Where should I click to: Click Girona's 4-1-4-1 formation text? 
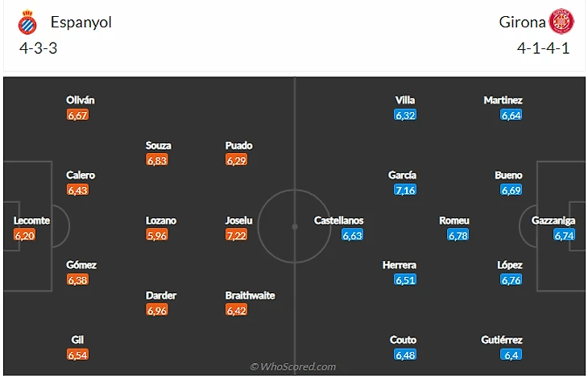[543, 48]
